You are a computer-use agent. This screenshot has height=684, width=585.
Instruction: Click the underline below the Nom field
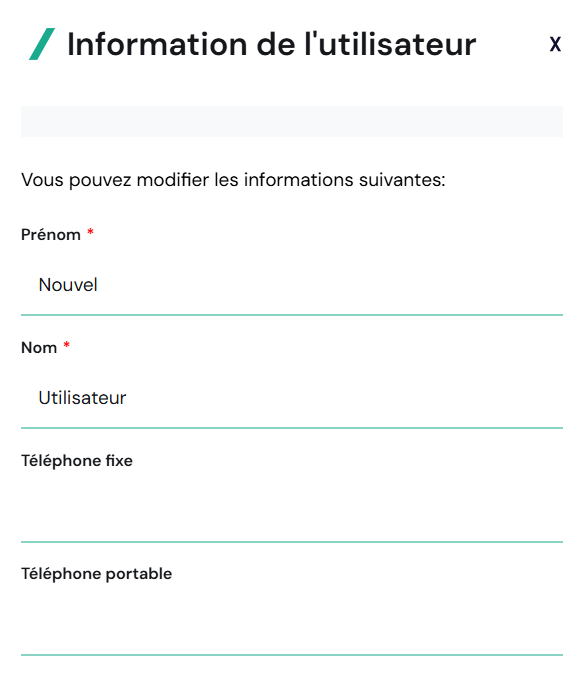pyautogui.click(x=292, y=428)
